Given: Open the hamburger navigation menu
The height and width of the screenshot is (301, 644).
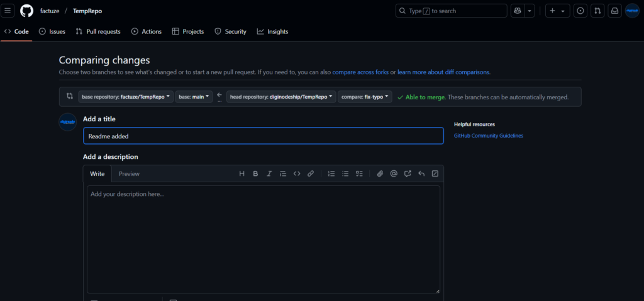Looking at the screenshot, I should [x=8, y=11].
